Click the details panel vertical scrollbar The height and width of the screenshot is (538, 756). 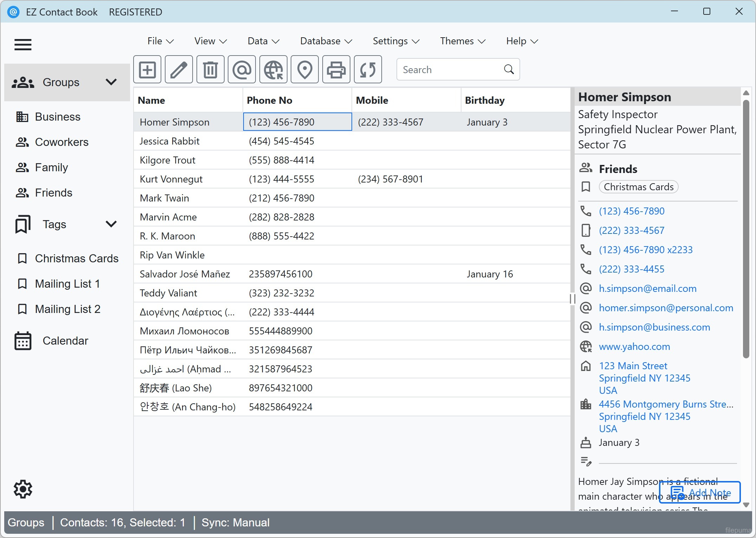tap(746, 229)
